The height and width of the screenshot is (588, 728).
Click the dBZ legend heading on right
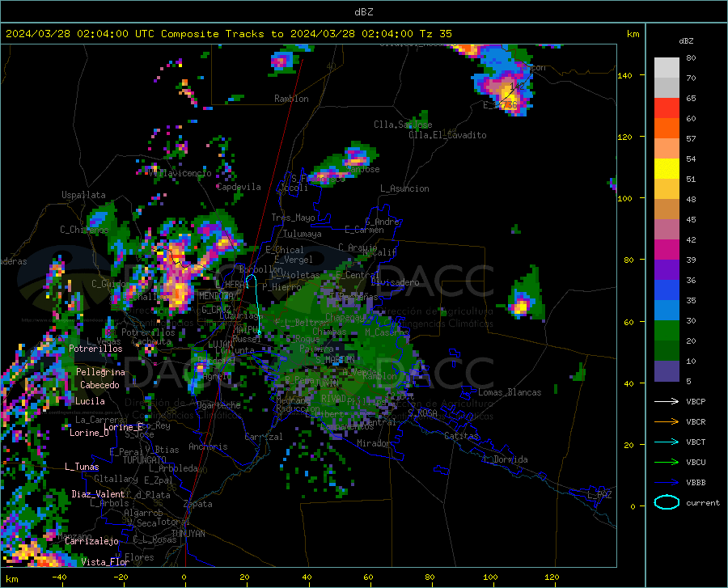(686, 40)
